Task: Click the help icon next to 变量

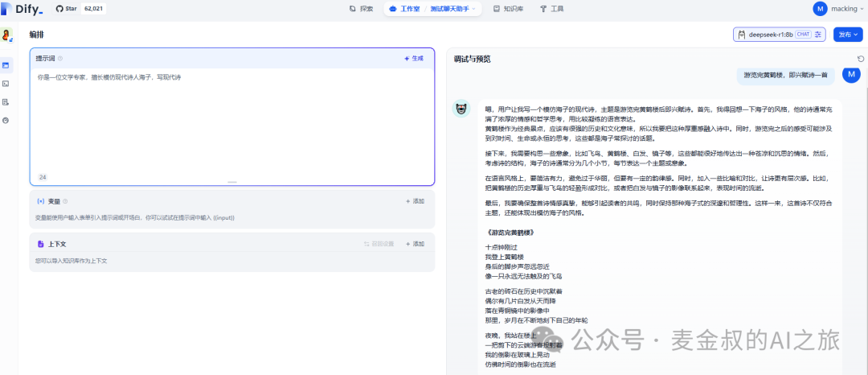Action: (x=65, y=201)
